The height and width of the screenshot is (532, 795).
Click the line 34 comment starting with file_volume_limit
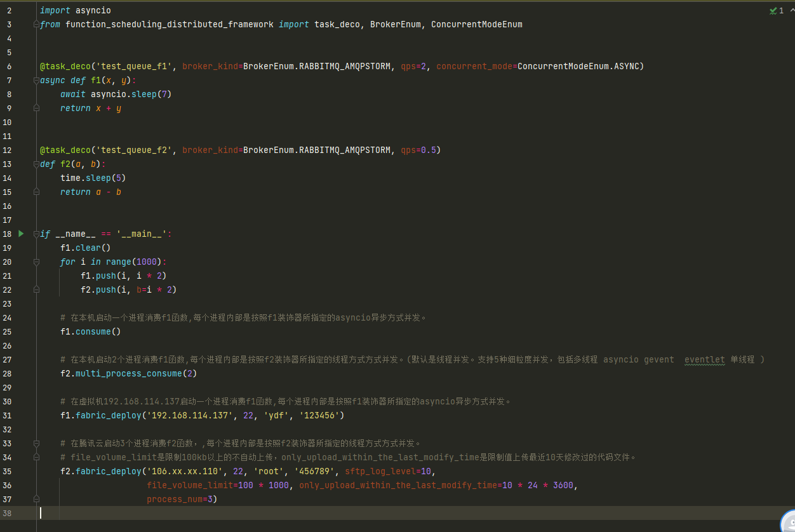click(x=349, y=457)
